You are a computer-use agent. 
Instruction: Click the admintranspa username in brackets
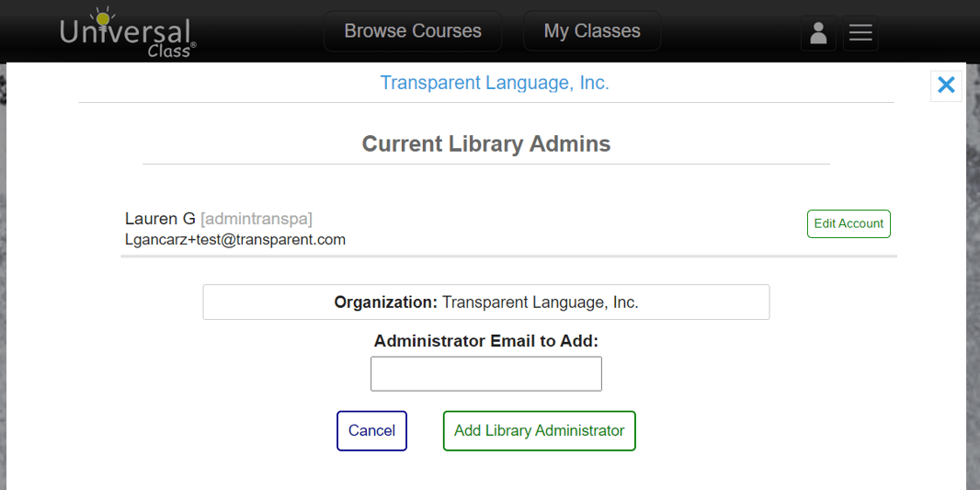pos(256,219)
